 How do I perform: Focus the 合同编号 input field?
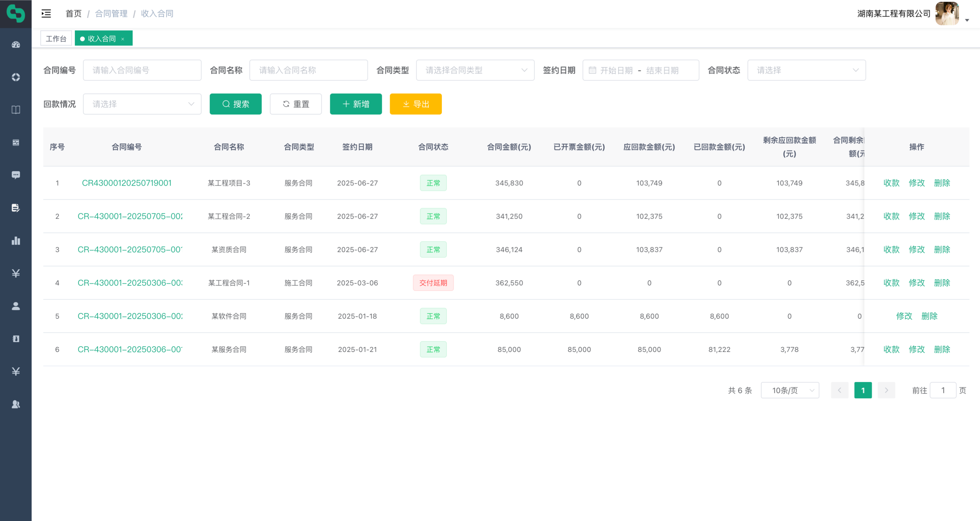[x=142, y=70]
